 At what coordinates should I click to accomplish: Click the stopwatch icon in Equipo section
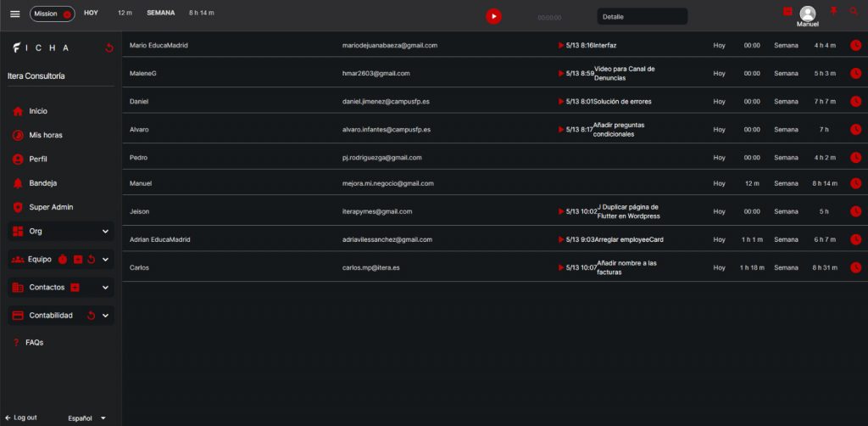63,260
